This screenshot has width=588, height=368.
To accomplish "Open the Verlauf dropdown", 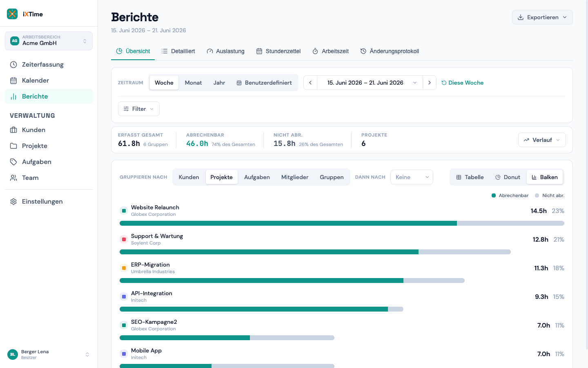I will click(x=542, y=140).
